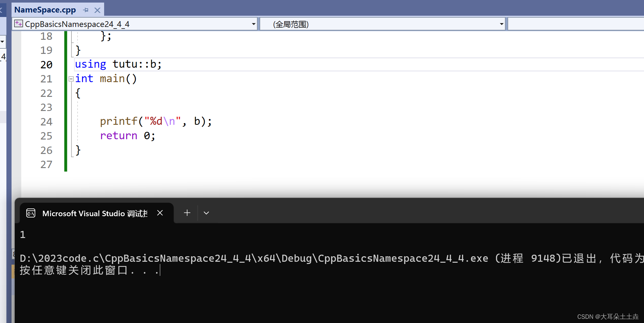644x323 pixels.
Task: Click line number 24 in gutter
Action: (x=46, y=122)
